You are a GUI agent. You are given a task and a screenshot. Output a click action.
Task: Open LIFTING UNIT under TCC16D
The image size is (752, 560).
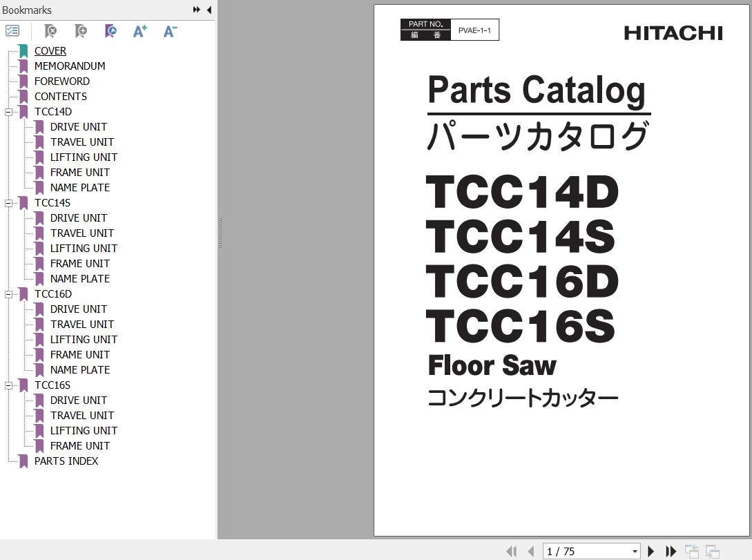[x=84, y=340]
